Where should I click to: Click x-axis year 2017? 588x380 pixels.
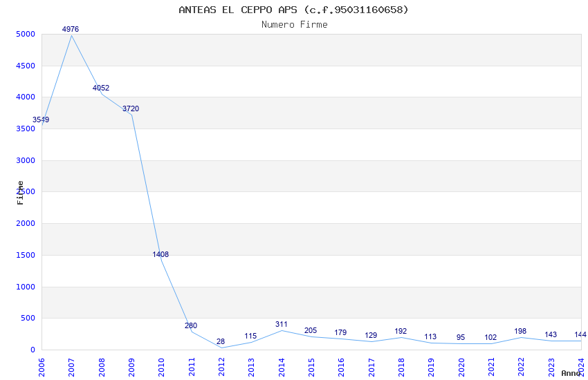click(371, 368)
